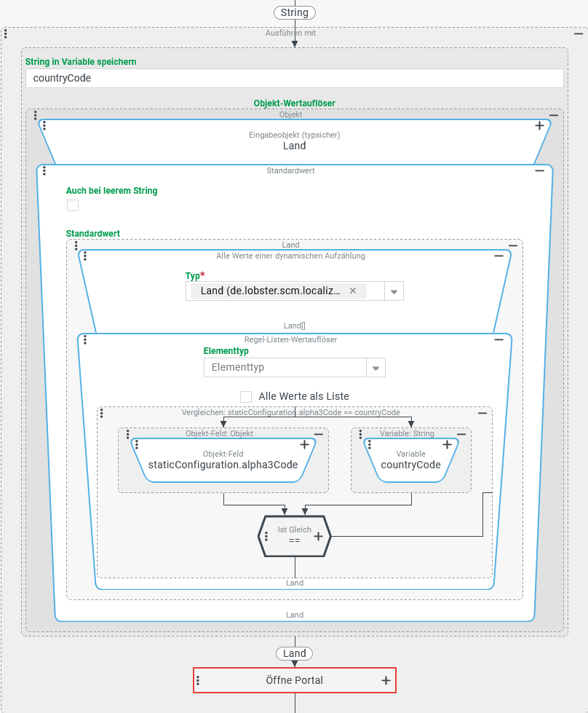Image resolution: width=588 pixels, height=713 pixels.
Task: Collapse the Regel-Listen-Wertauflöser block
Action: point(498,339)
